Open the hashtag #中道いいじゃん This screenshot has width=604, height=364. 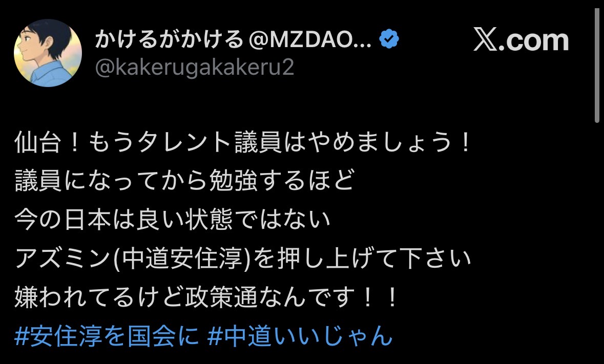click(x=300, y=336)
